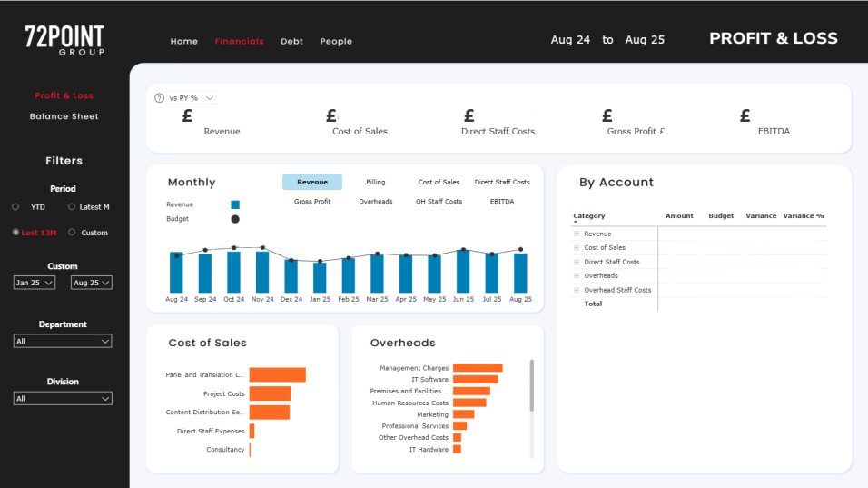Image resolution: width=868 pixels, height=488 pixels.
Task: Show EBITDA in the Monthly chart
Action: coord(501,202)
